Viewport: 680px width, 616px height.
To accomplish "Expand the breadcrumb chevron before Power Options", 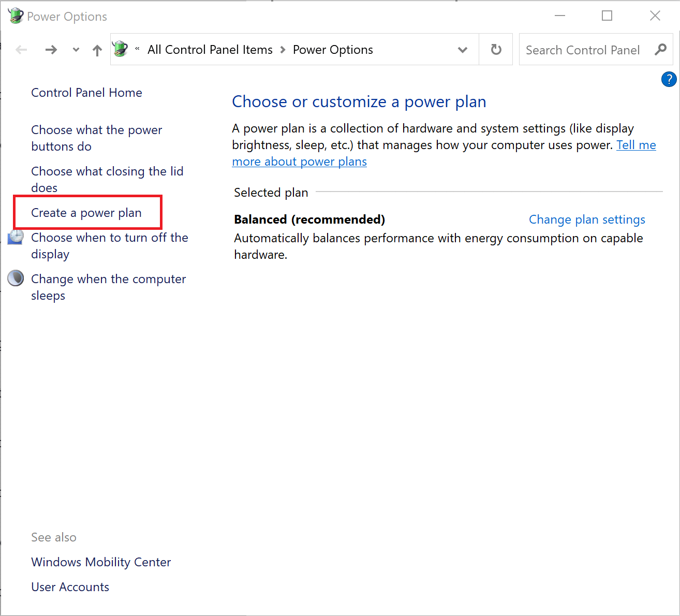I will (283, 50).
